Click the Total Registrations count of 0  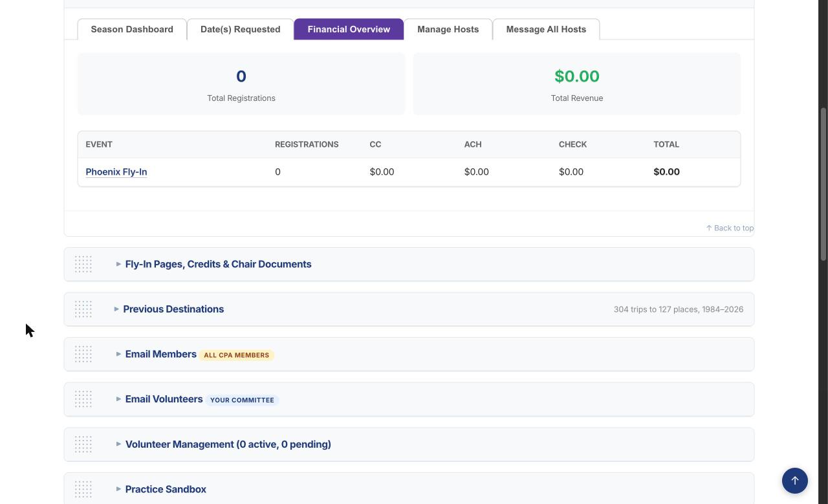(241, 76)
